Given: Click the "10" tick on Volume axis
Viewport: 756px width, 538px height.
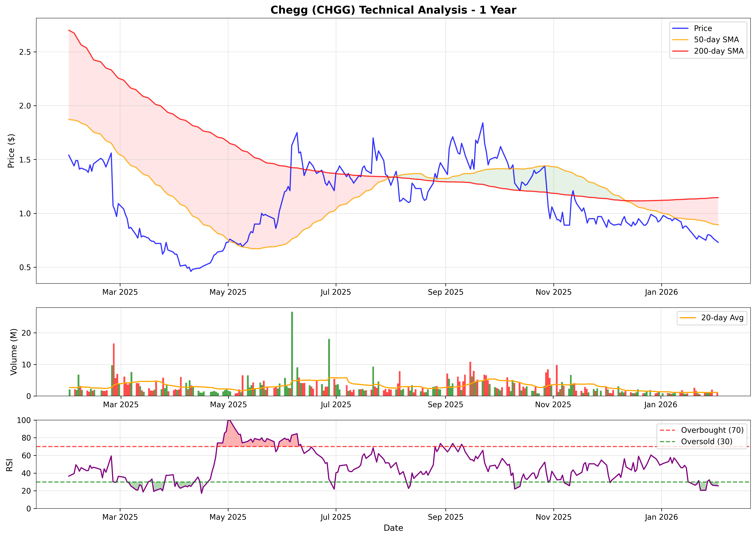Looking at the screenshot, I should [26, 365].
